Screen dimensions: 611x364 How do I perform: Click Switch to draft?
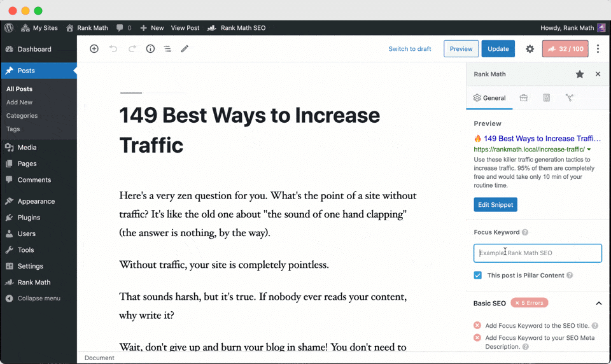(409, 49)
